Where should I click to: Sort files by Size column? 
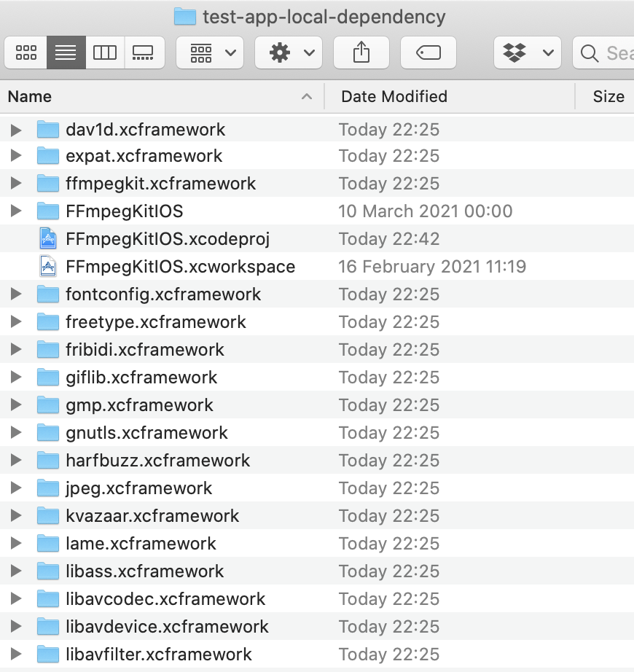pos(608,96)
